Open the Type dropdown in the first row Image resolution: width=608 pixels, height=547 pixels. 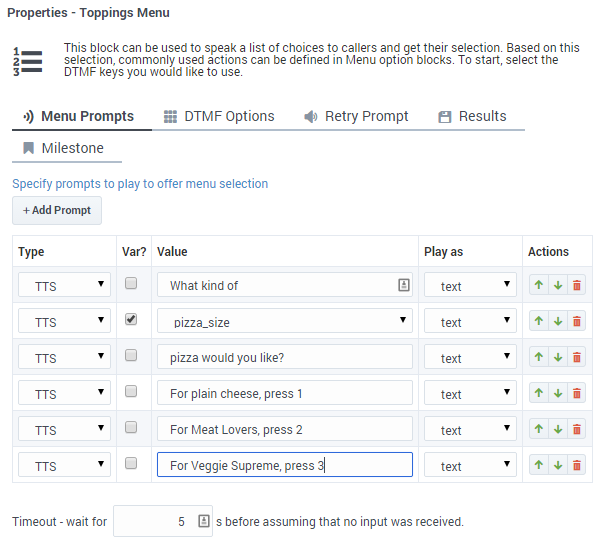[x=64, y=286]
